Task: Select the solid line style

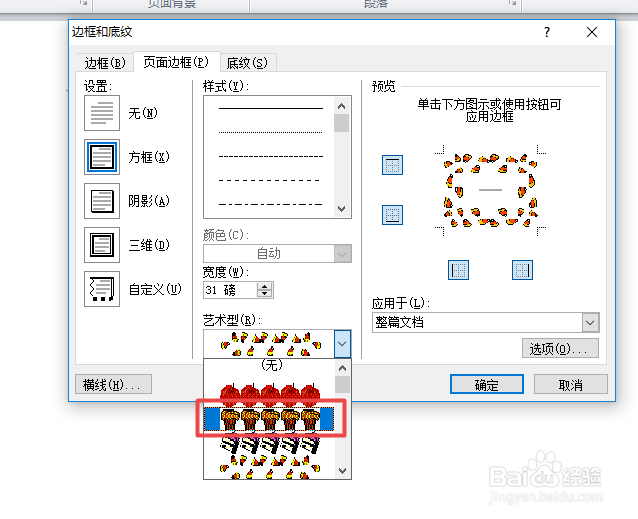Action: (x=271, y=109)
